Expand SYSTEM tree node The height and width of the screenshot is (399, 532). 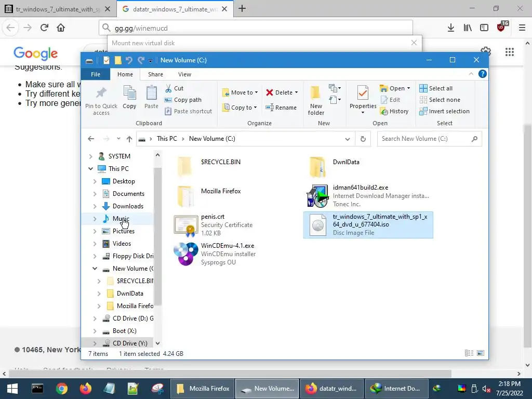pyautogui.click(x=90, y=156)
